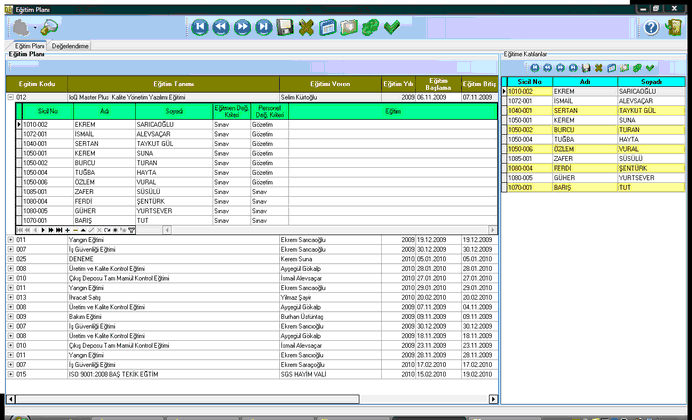This screenshot has height=420, width=692.
Task: Click Soyadı header in Eğitime Katılanlar grid
Action: pos(651,82)
